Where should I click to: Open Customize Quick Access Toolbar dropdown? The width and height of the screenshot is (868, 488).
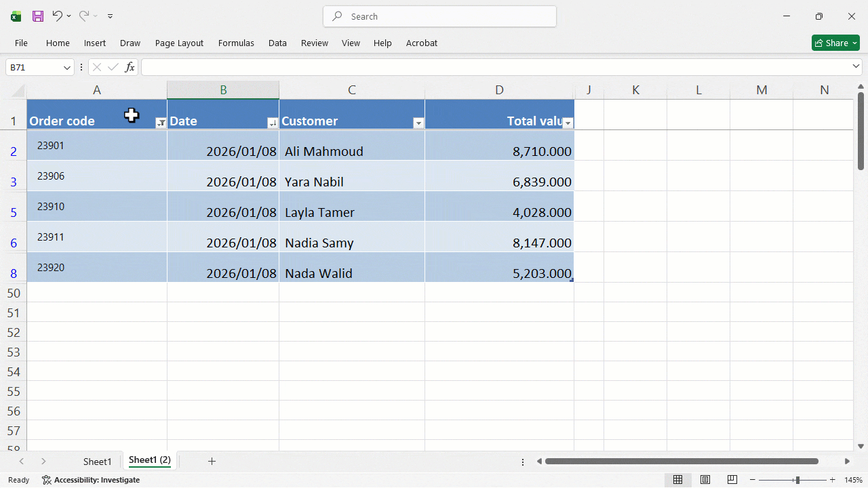(x=111, y=16)
